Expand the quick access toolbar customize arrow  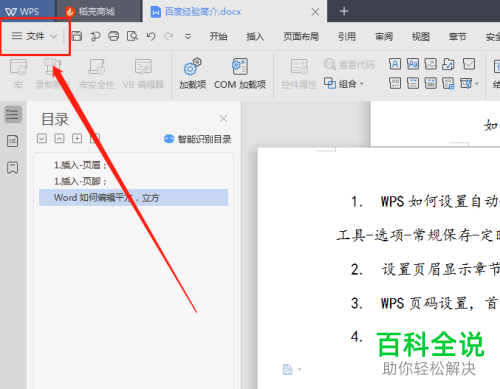pyautogui.click(x=188, y=36)
